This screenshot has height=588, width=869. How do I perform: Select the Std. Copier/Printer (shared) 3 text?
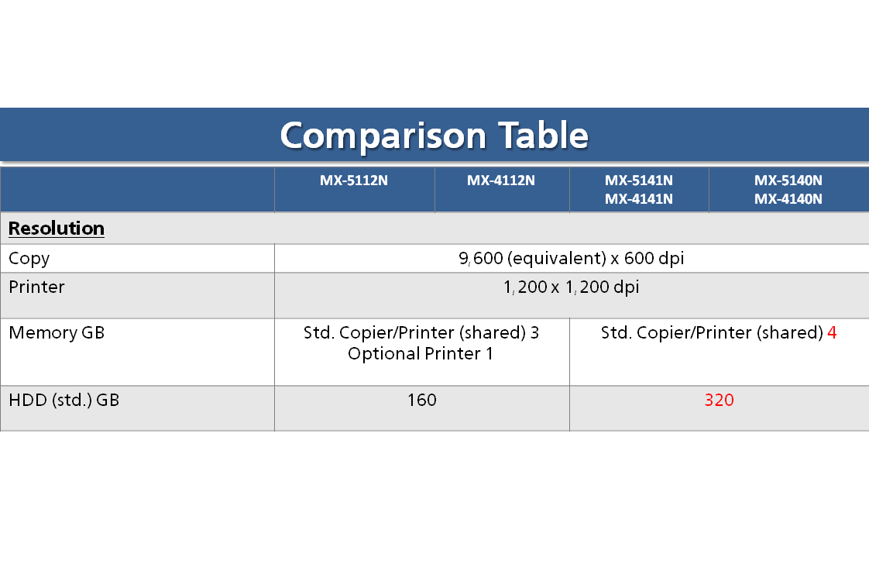pyautogui.click(x=421, y=333)
